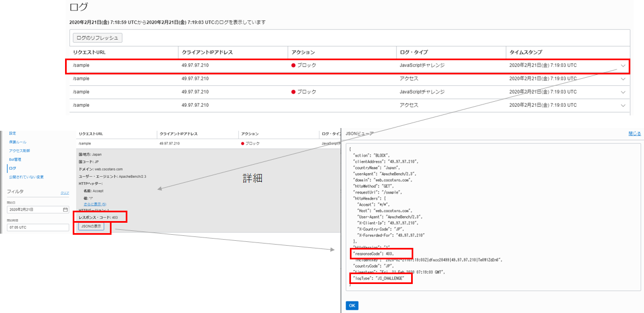Go to アクセス制御 in the sidebar

19,150
